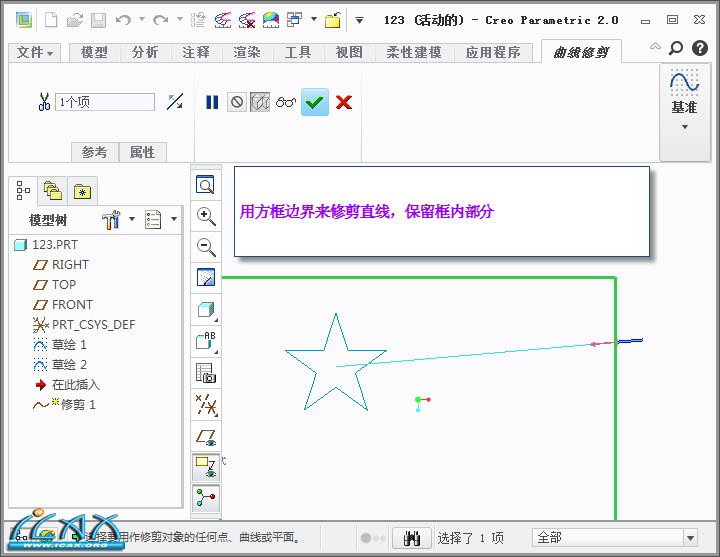
Task: Toggle the Annotation Display icon
Action: point(206,467)
